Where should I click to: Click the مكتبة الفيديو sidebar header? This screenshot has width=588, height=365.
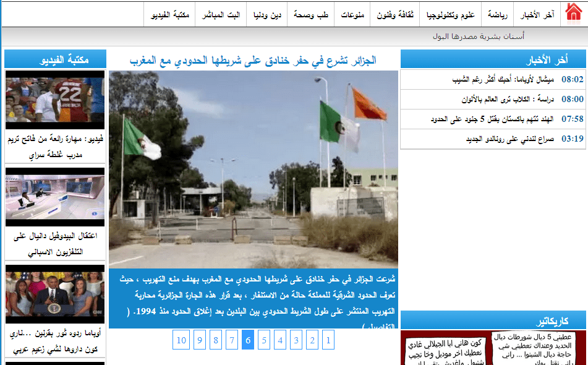point(55,59)
